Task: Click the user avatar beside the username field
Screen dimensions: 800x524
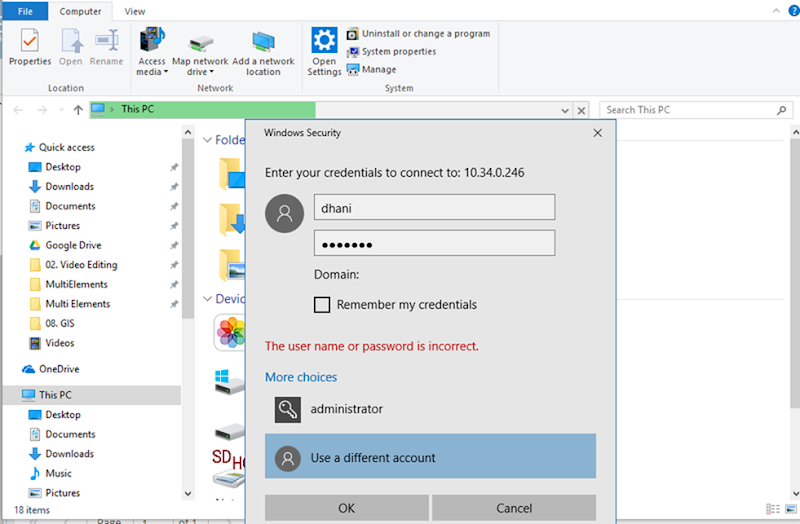Action: [x=285, y=213]
